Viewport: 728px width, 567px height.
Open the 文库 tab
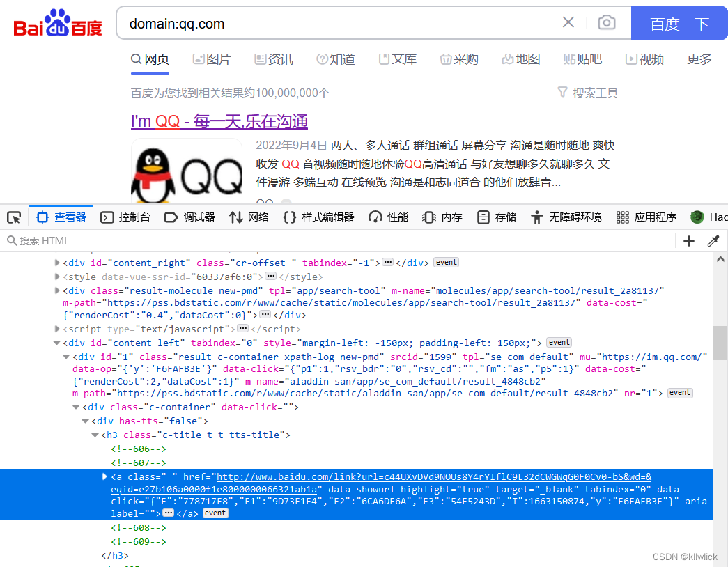(x=397, y=59)
